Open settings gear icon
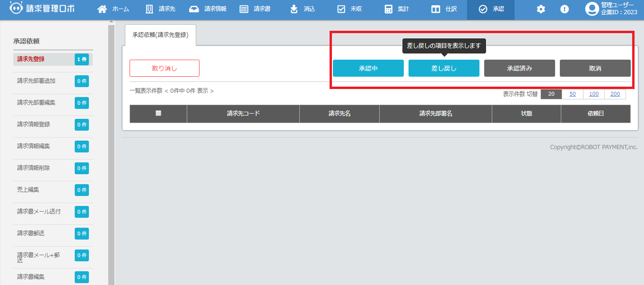Image resolution: width=644 pixels, height=285 pixels. click(541, 9)
